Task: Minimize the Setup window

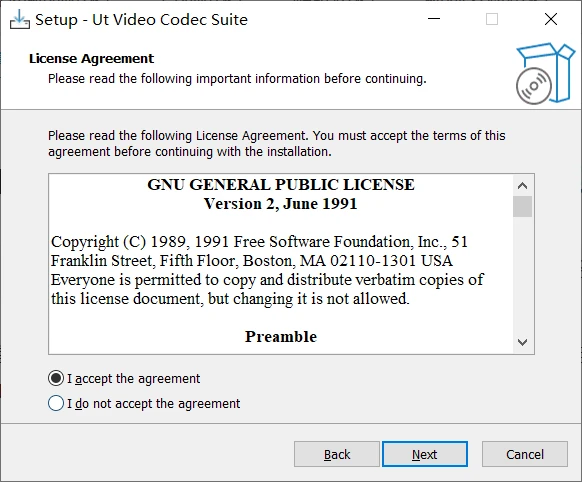Action: click(x=434, y=19)
